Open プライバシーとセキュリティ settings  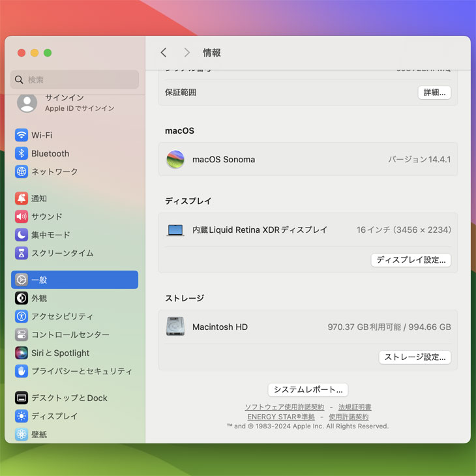(x=75, y=371)
